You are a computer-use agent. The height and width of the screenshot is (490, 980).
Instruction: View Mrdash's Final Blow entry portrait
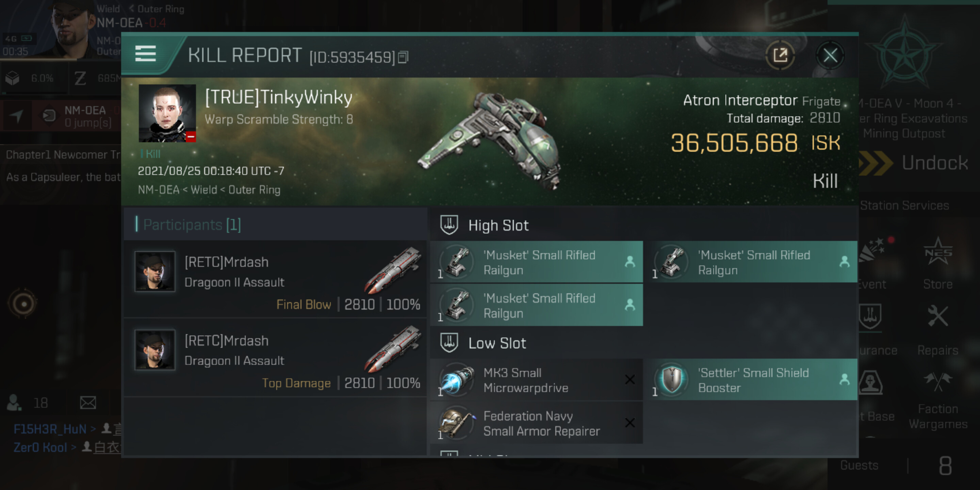coord(155,272)
